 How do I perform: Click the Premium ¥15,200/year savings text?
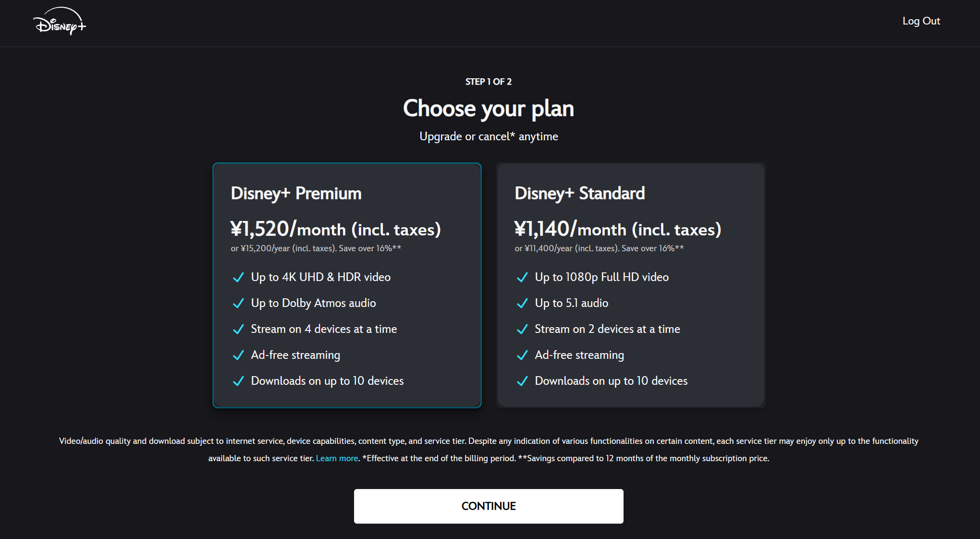point(316,248)
